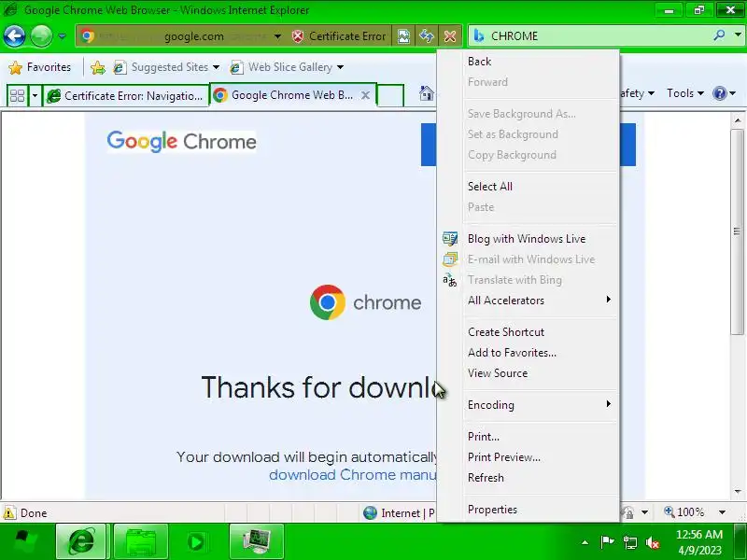Open the file explorer folder taskbar icon
747x560 pixels.
tap(141, 541)
